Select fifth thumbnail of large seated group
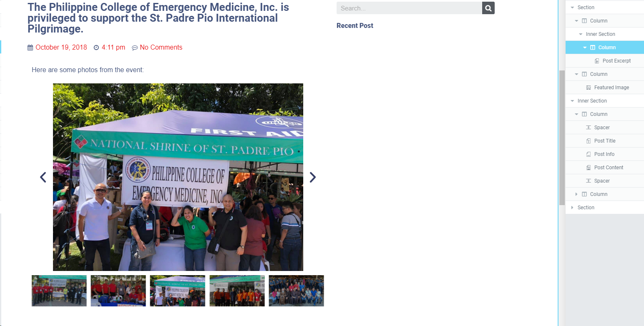Image resolution: width=644 pixels, height=326 pixels. click(296, 291)
